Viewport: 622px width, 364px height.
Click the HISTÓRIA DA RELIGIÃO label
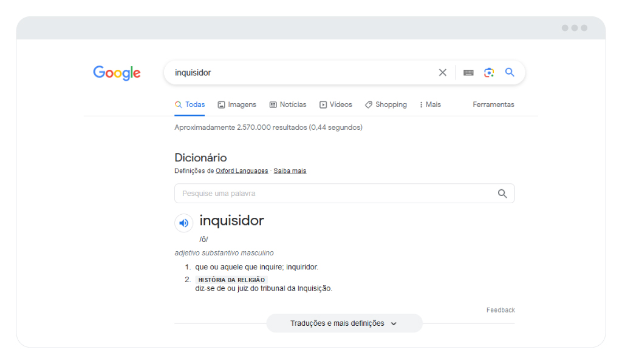click(231, 280)
